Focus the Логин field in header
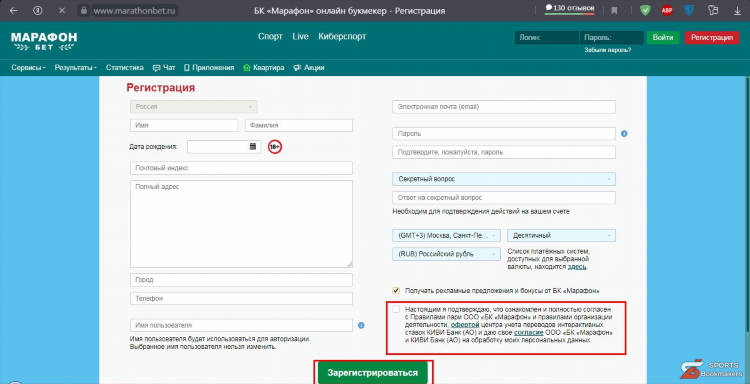750x384 pixels. click(x=547, y=38)
